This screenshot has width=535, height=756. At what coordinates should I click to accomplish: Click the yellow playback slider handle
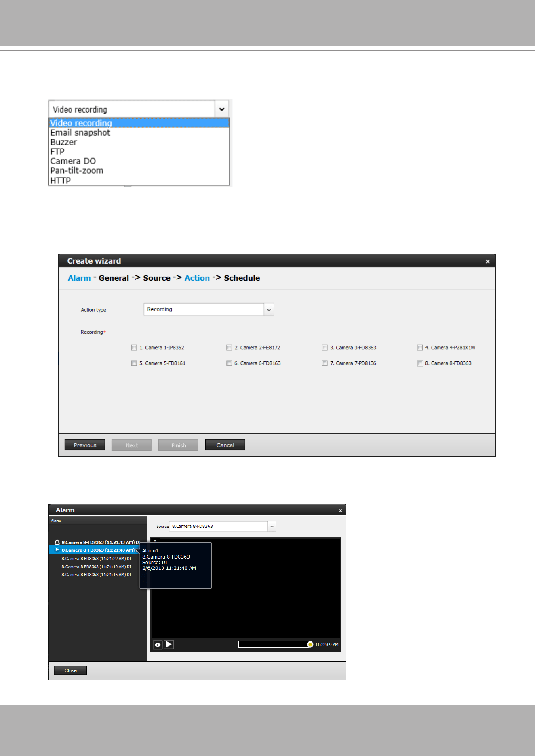tap(310, 645)
